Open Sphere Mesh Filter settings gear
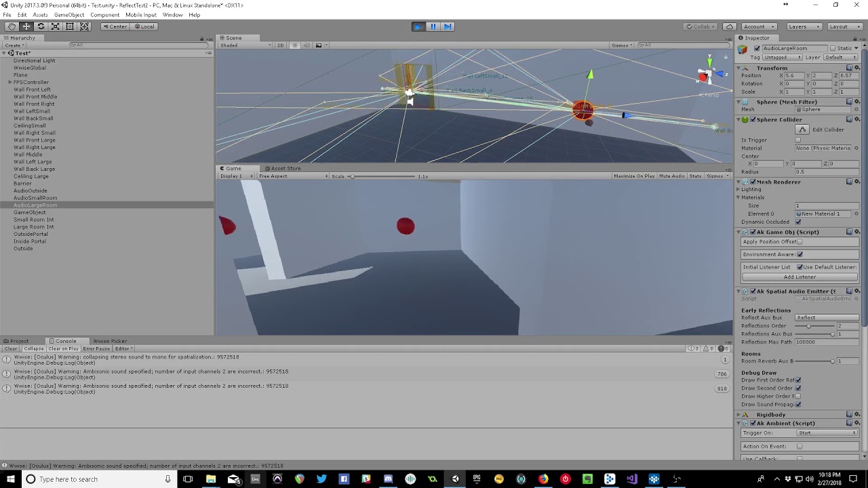This screenshot has height=488, width=868. (857, 102)
